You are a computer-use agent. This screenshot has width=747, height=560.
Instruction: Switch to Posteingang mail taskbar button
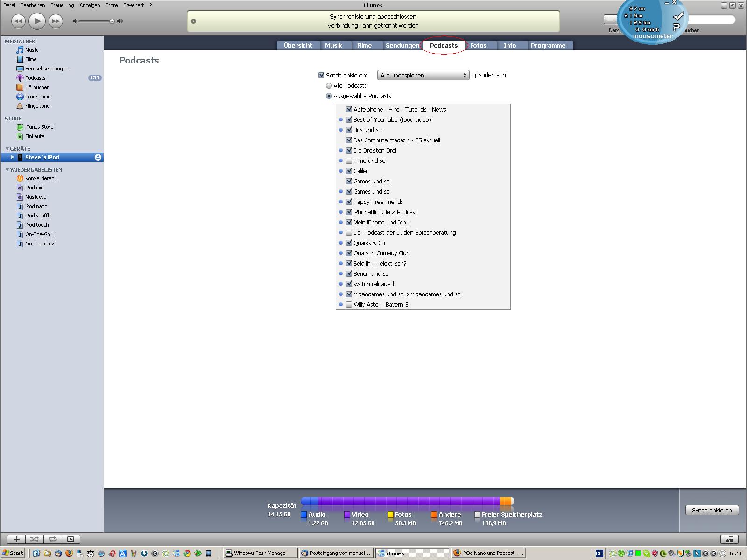point(336,553)
